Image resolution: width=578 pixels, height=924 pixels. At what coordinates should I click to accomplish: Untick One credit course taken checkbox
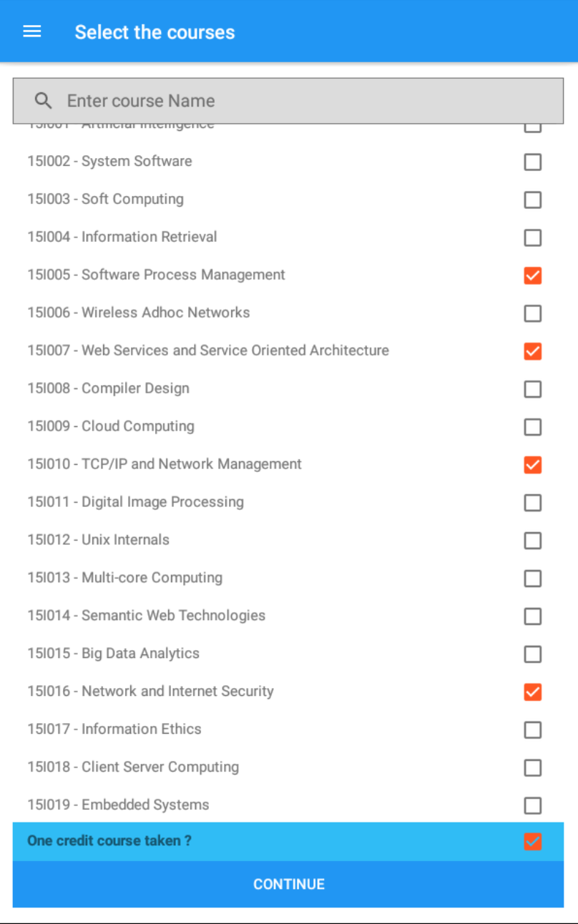(532, 842)
